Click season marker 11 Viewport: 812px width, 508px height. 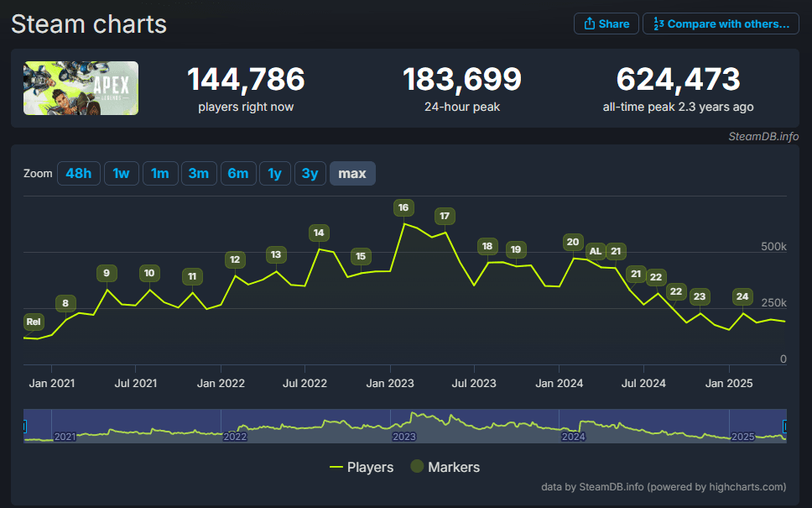(192, 276)
